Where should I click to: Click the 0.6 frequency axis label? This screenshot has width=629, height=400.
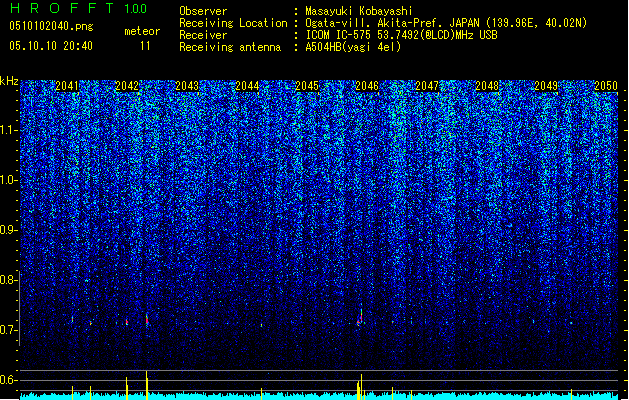8,380
